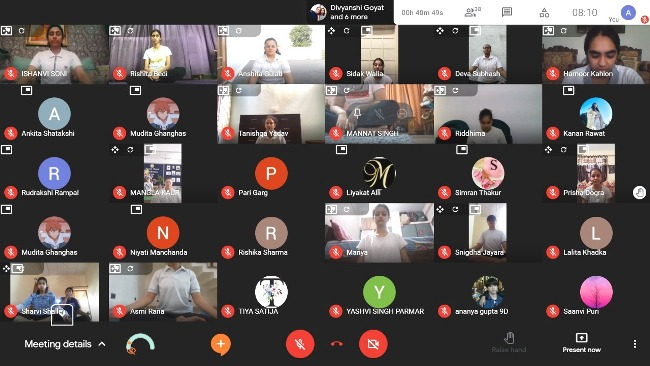Image resolution: width=650 pixels, height=366 pixels.
Task: Expand Divyanshi Goyat and 6 more
Action: tap(350, 12)
